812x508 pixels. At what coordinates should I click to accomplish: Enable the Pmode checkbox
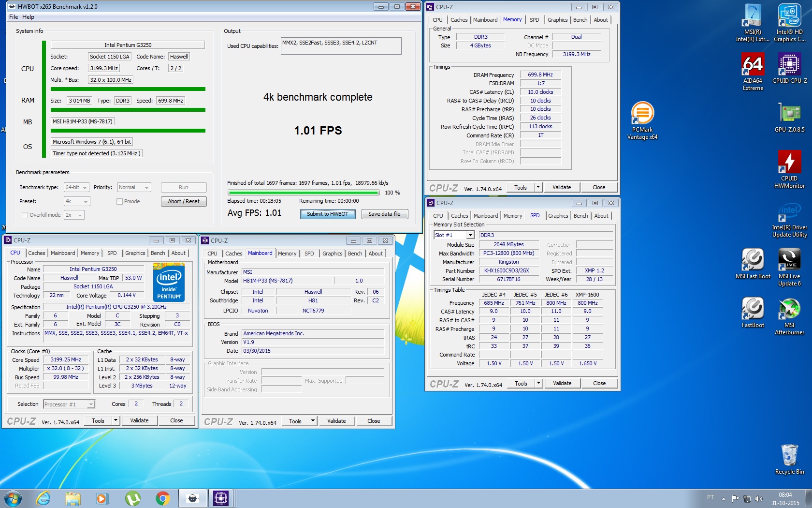tap(119, 201)
